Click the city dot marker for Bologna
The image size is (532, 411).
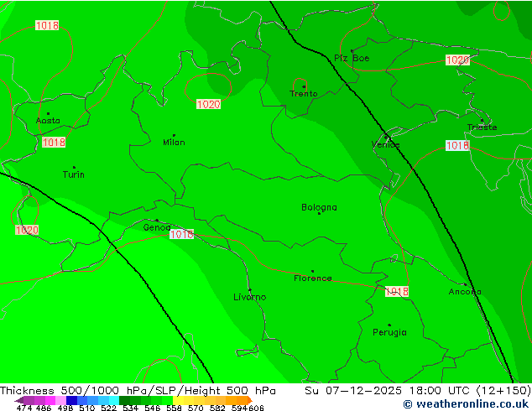[x=319, y=213]
